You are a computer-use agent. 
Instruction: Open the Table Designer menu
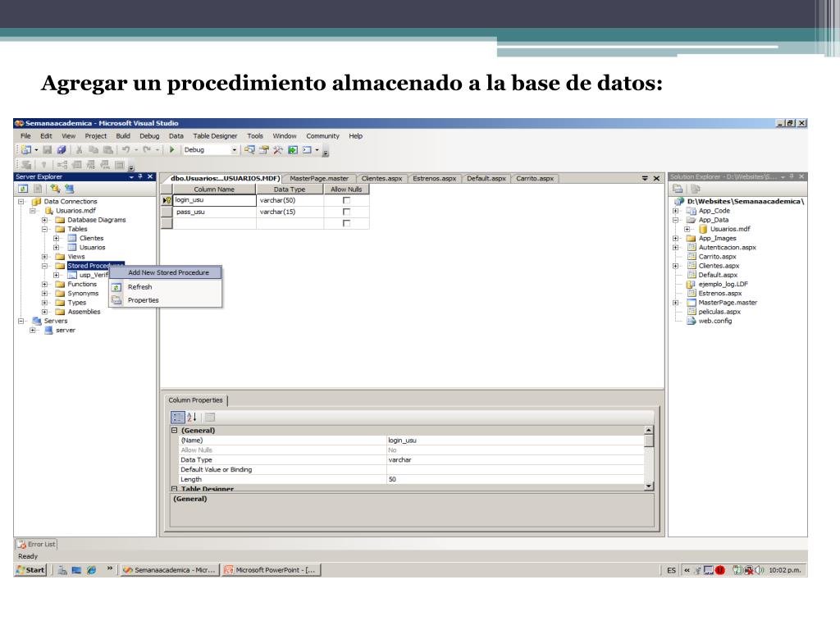click(215, 135)
